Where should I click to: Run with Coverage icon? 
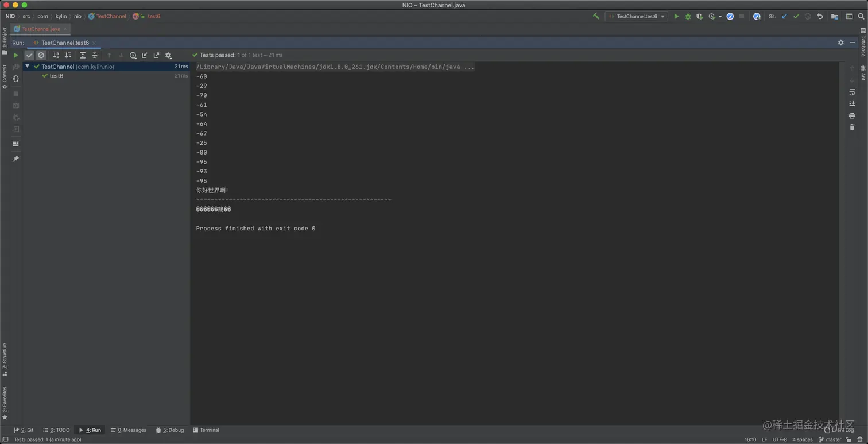[x=699, y=16]
